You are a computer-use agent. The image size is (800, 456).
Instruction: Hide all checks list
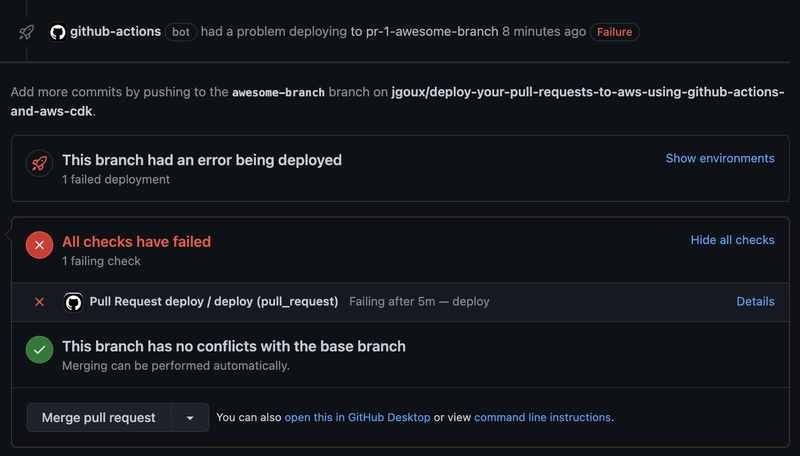coord(732,240)
